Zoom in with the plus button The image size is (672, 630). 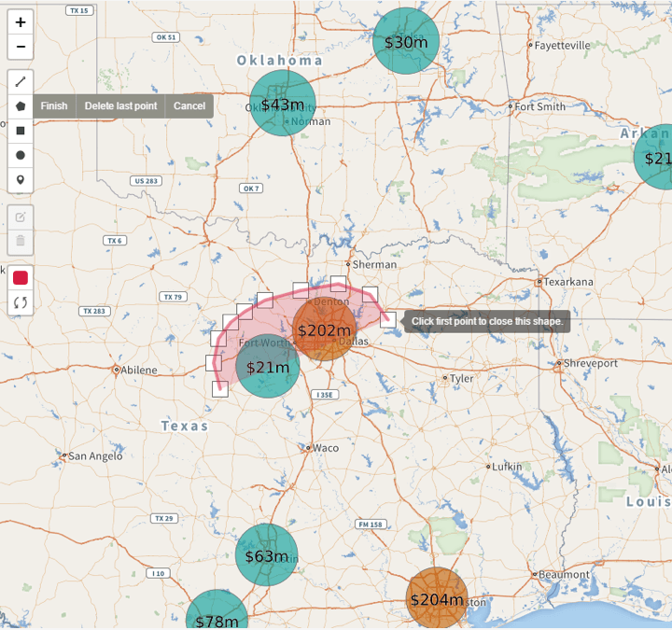point(21,22)
